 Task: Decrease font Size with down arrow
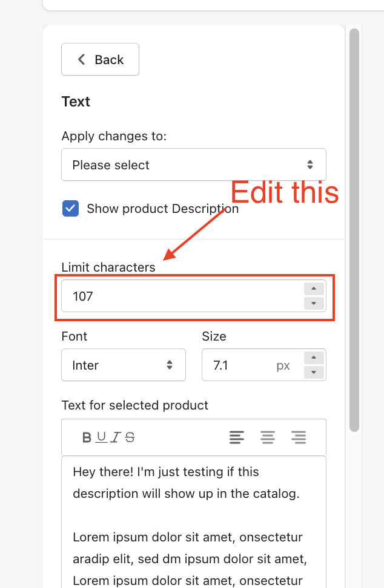(314, 372)
